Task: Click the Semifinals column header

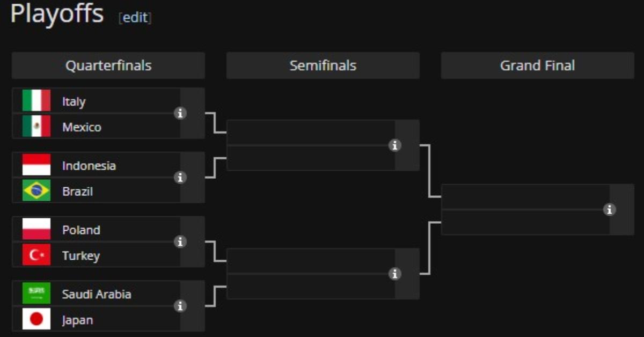Action: (x=323, y=66)
